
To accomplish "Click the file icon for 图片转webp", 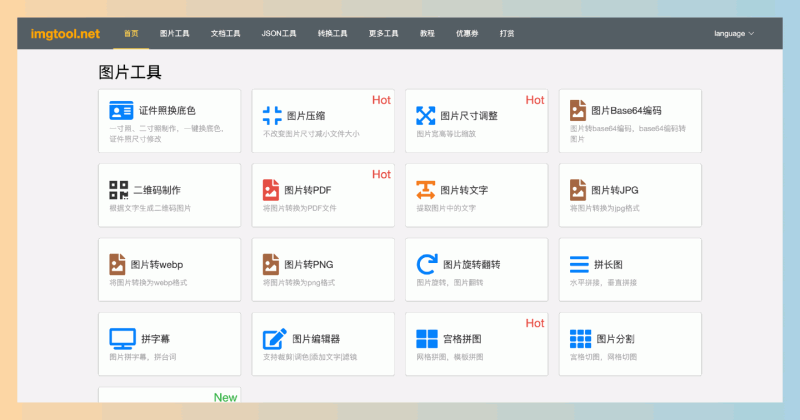I will click(117, 264).
